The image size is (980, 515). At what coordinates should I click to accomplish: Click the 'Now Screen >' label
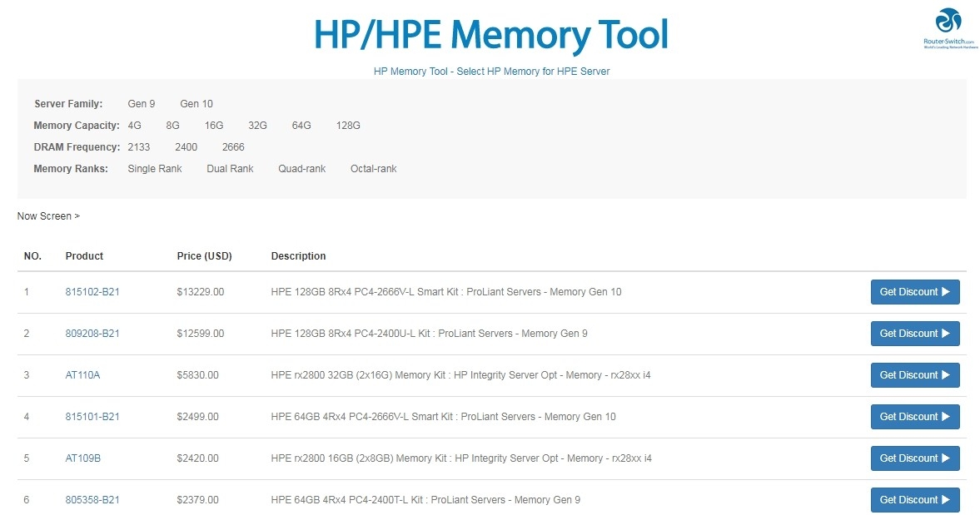[x=49, y=216]
